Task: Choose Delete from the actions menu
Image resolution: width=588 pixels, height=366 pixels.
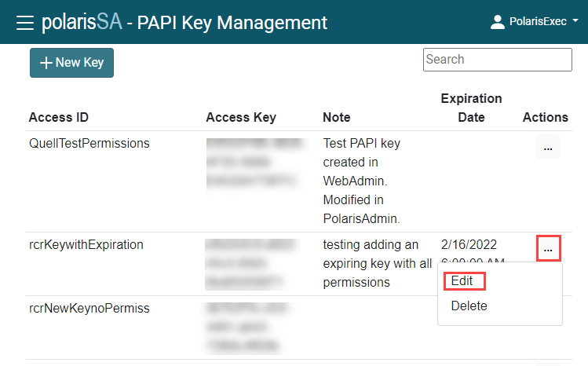Action: (x=469, y=306)
